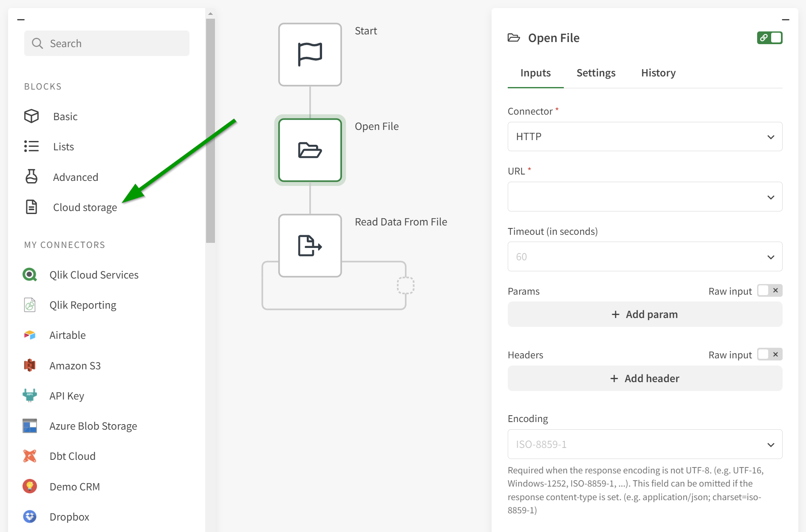Enable Raw input for Params
Image resolution: width=806 pixels, height=532 pixels.
[769, 291]
